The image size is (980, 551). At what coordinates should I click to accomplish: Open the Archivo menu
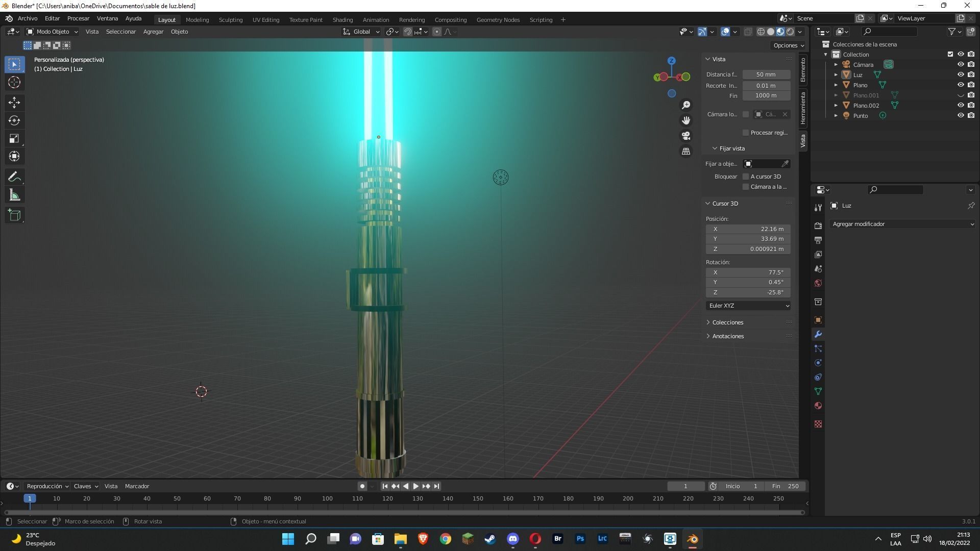(x=28, y=18)
